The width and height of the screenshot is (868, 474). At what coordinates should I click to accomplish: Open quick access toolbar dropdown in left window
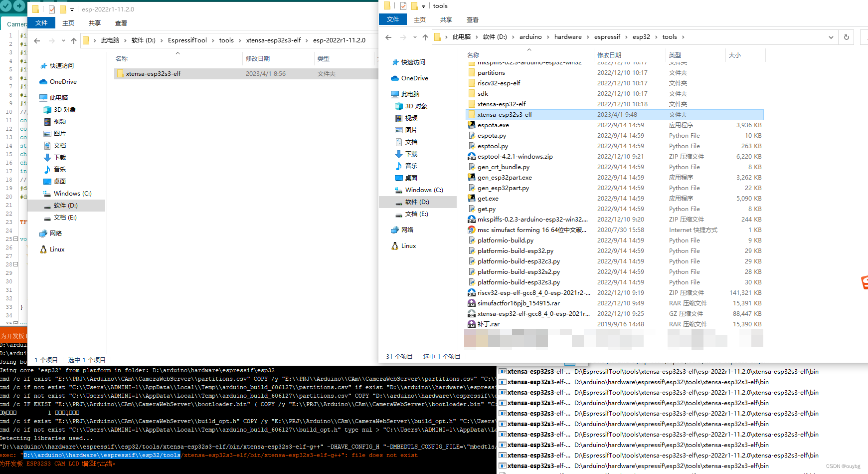[x=72, y=9]
